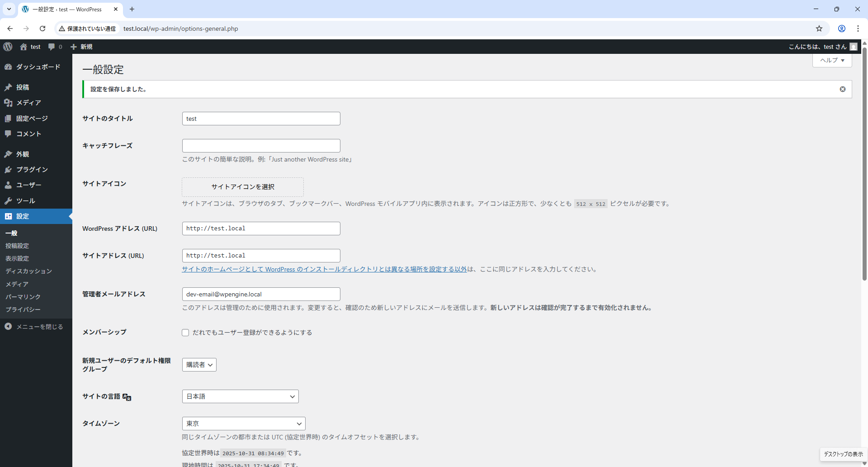Open the ダッシュボード sidebar icon
The image size is (868, 467).
9,67
